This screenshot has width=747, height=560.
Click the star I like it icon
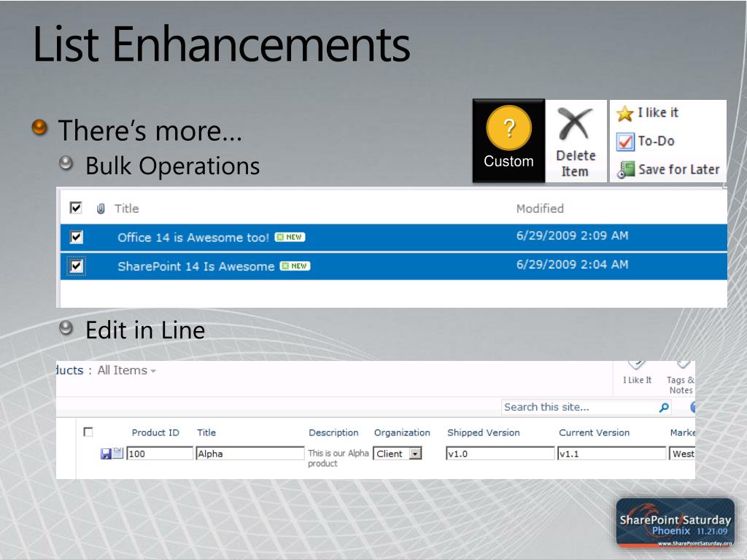click(624, 113)
